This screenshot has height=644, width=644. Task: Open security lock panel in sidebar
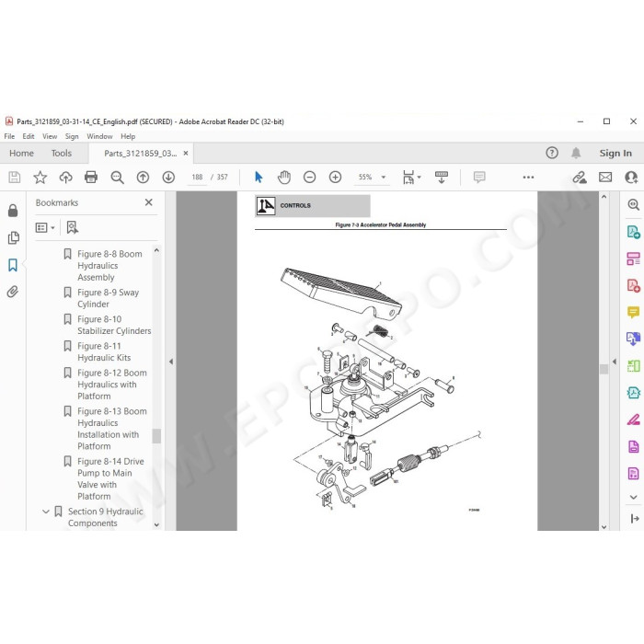(x=13, y=211)
